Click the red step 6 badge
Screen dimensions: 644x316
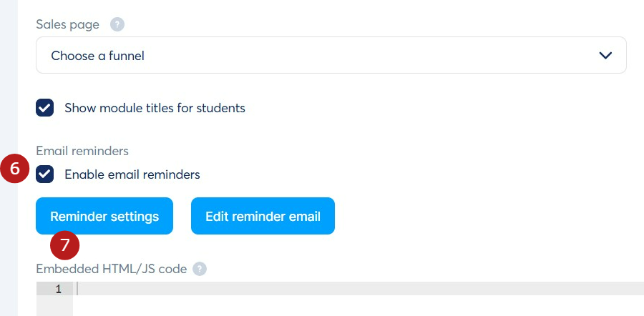tap(14, 170)
